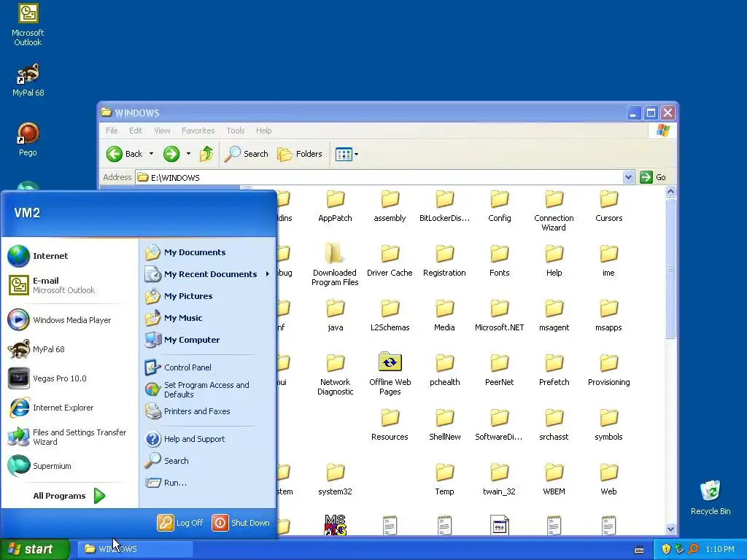Launch Vegas Pro 10.0

(47, 378)
